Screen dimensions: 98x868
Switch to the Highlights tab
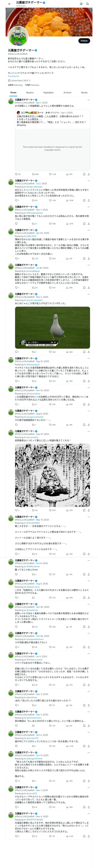pos(48,92)
